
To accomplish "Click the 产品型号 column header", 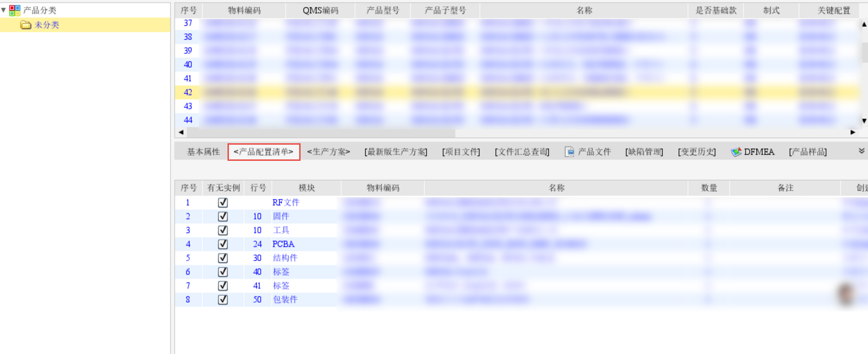I will pyautogui.click(x=383, y=11).
